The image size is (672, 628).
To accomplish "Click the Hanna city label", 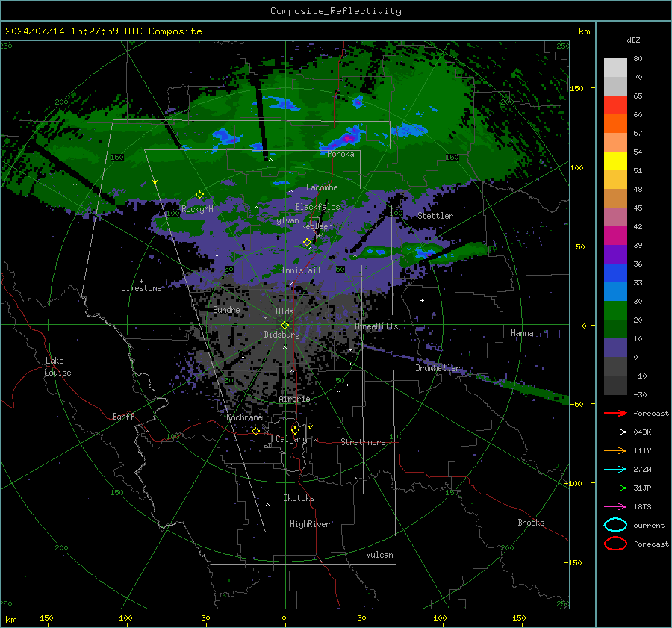I will 522,333.
